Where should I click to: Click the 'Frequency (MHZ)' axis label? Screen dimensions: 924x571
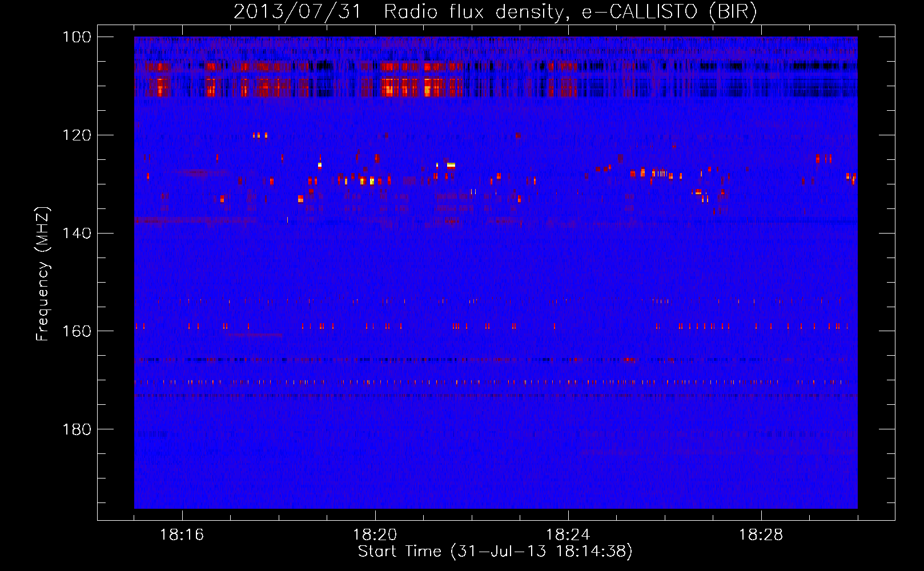click(x=43, y=274)
